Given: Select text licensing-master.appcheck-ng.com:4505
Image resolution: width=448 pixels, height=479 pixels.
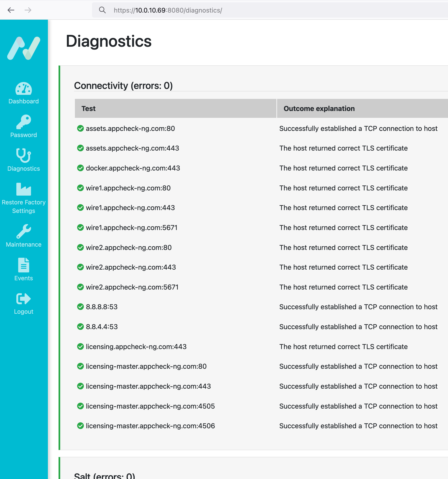Looking at the screenshot, I should [x=150, y=406].
